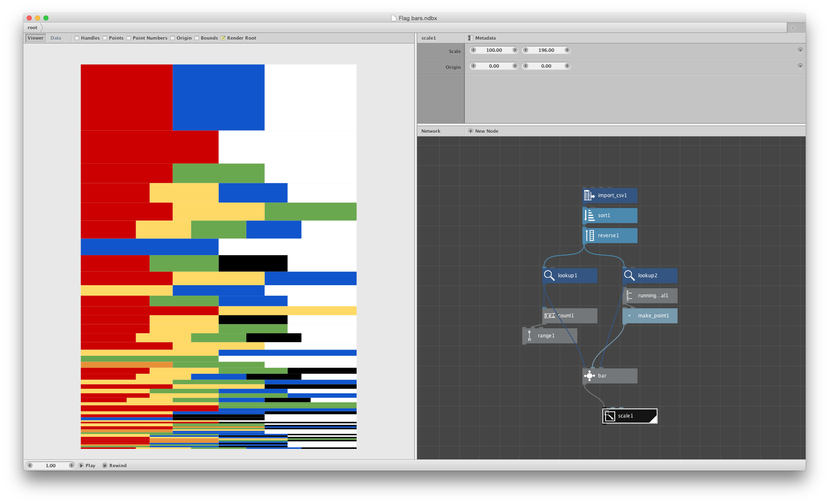Open the Scale parameter options dropdown
The image size is (829, 504).
point(800,50)
